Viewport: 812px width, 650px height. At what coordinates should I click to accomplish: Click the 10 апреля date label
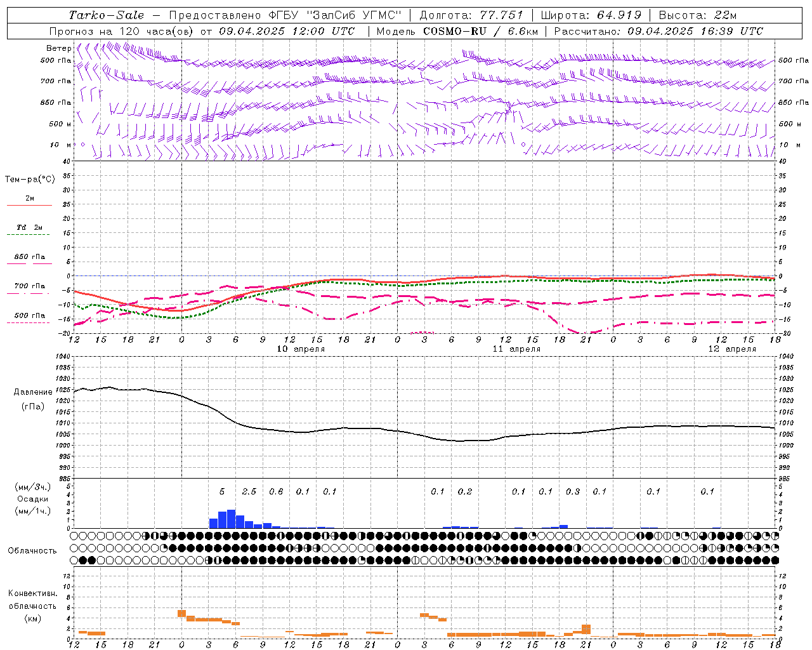301,349
